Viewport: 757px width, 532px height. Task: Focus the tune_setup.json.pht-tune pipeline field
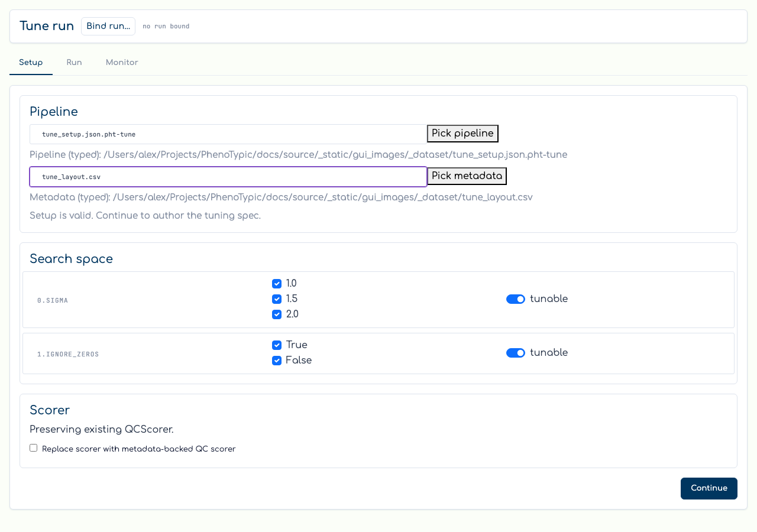(228, 134)
